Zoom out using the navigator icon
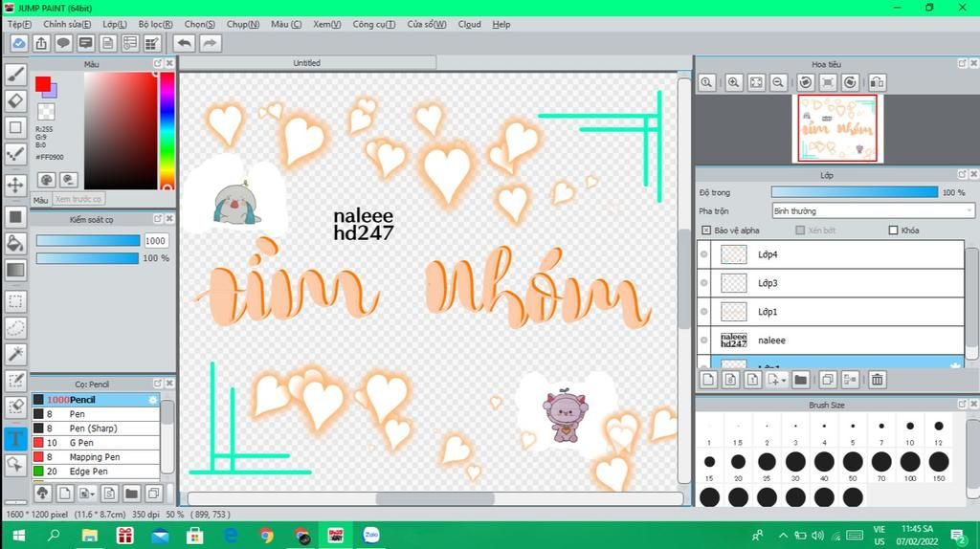 778,82
